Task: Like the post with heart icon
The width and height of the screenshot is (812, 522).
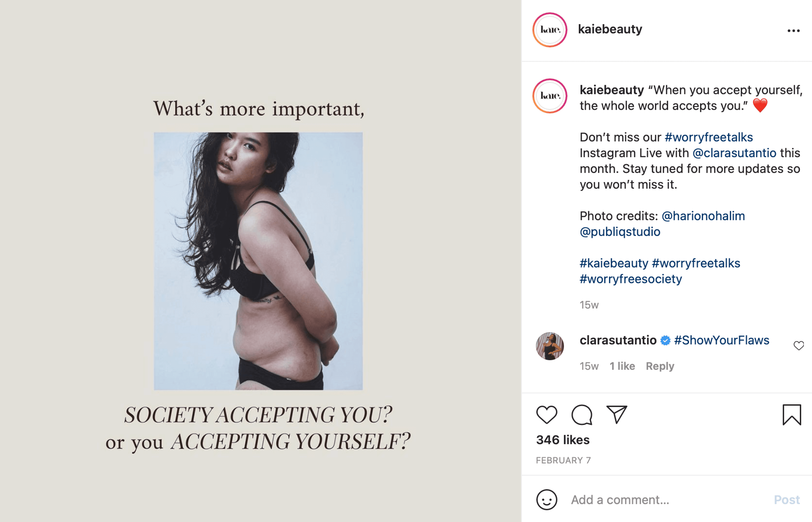Action: [546, 415]
